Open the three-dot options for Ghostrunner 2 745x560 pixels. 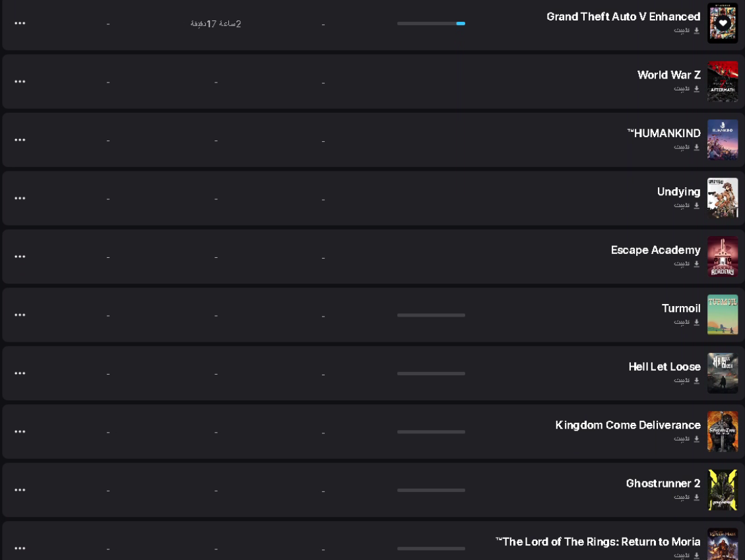[20, 490]
